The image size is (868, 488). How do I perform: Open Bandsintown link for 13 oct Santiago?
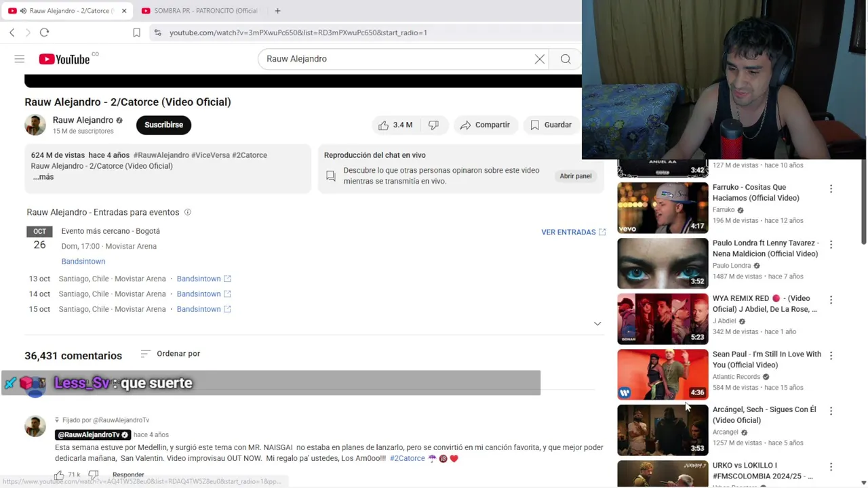click(203, 279)
